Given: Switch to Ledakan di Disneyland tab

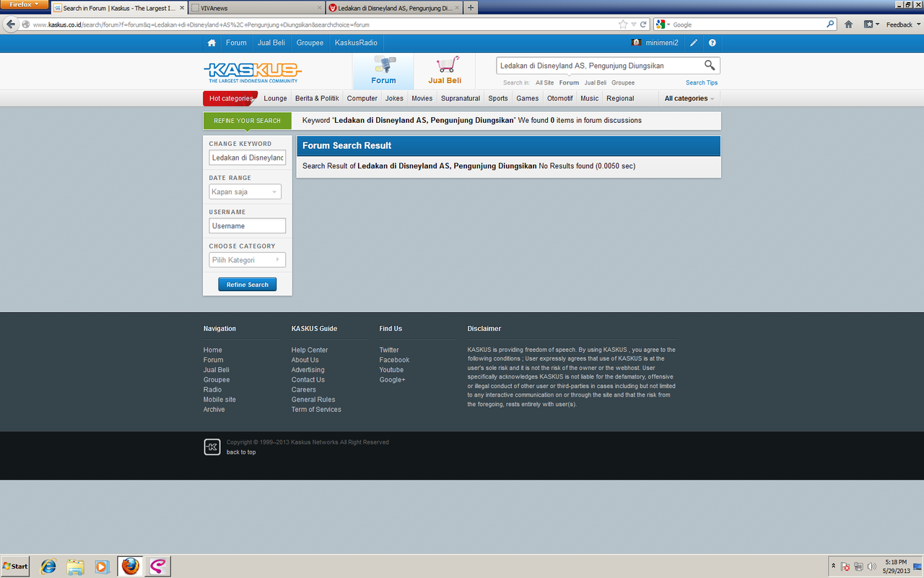Looking at the screenshot, I should [393, 8].
